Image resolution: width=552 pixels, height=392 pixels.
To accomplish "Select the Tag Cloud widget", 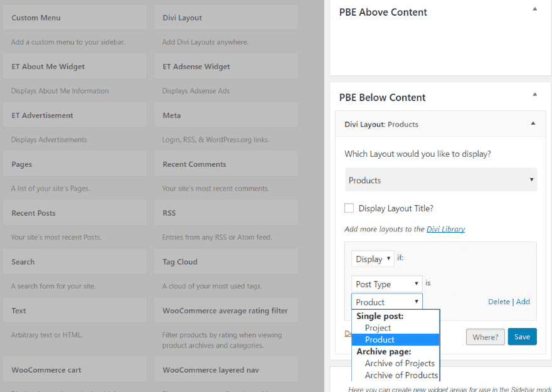I will pyautogui.click(x=226, y=262).
